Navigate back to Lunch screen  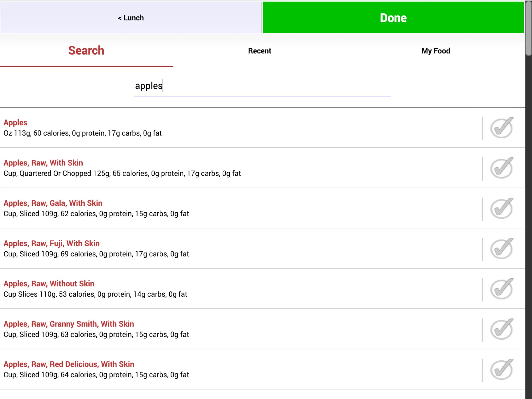point(130,18)
